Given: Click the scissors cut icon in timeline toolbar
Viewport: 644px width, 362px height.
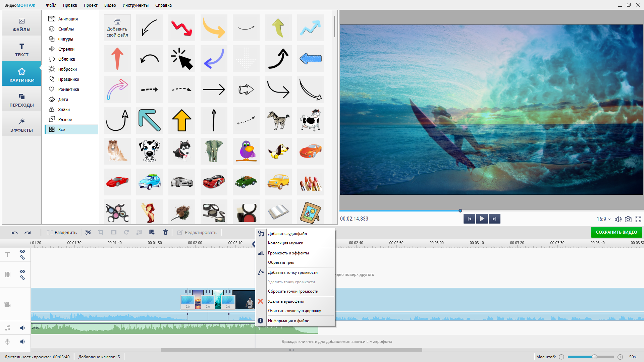Looking at the screenshot, I should 88,232.
